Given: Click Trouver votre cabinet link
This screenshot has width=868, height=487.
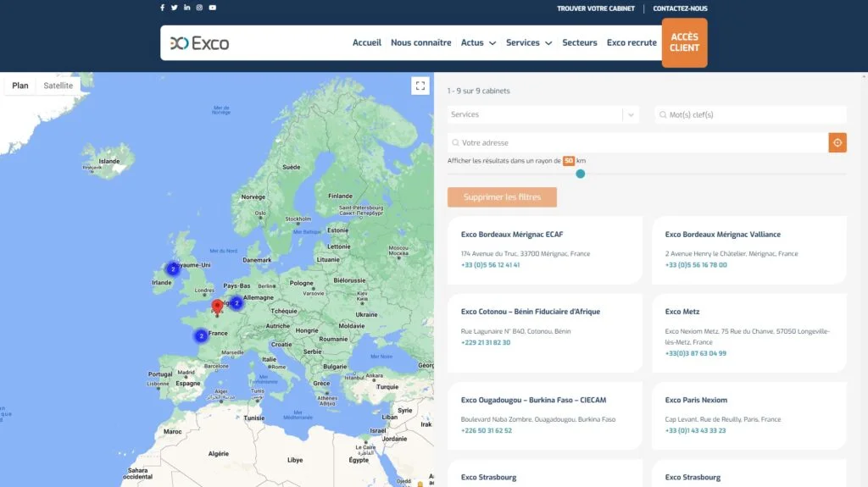Looking at the screenshot, I should (596, 8).
